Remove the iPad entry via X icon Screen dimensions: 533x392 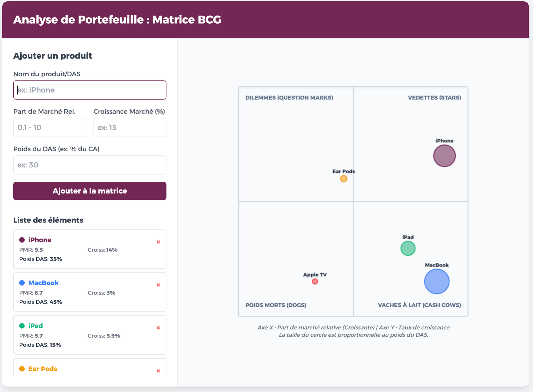click(x=158, y=328)
